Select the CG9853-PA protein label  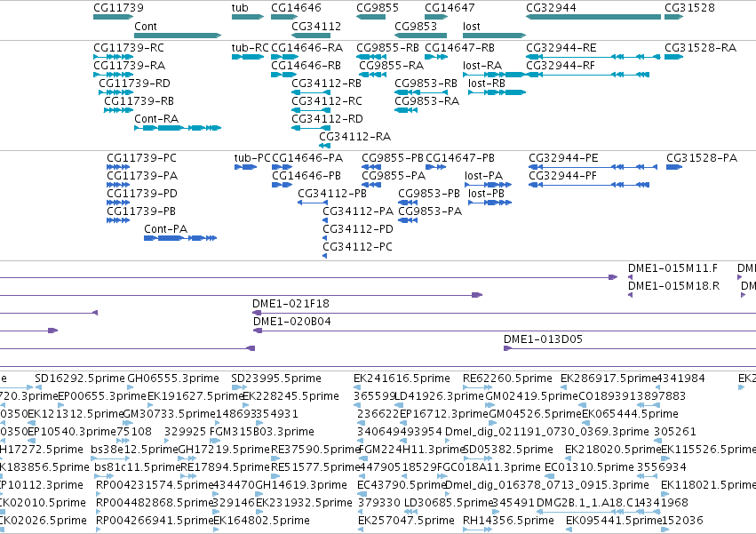[x=430, y=211]
